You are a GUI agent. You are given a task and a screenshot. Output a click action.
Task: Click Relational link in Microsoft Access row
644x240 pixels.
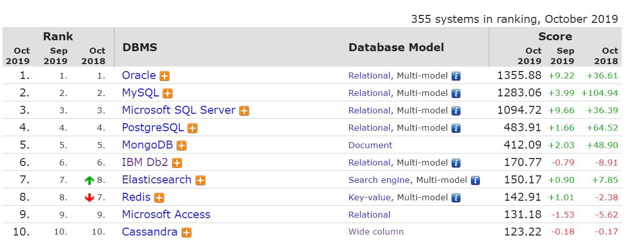coord(369,215)
